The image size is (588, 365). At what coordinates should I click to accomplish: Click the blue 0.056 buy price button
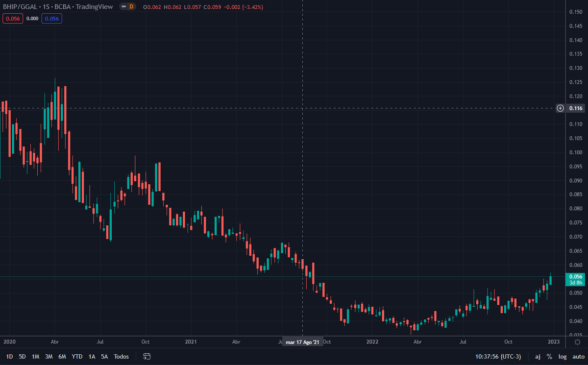click(51, 19)
